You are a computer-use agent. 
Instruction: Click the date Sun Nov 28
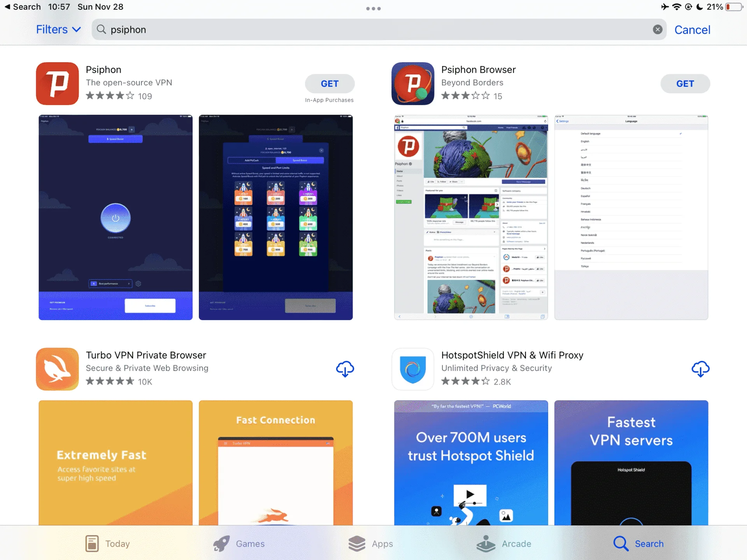point(100,7)
